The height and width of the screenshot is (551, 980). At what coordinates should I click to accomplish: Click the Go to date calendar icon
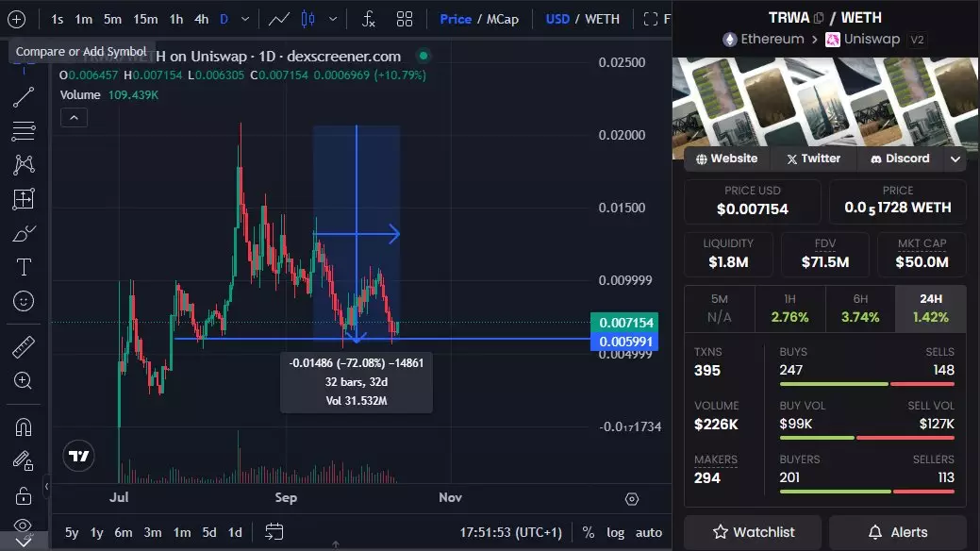[x=274, y=532]
